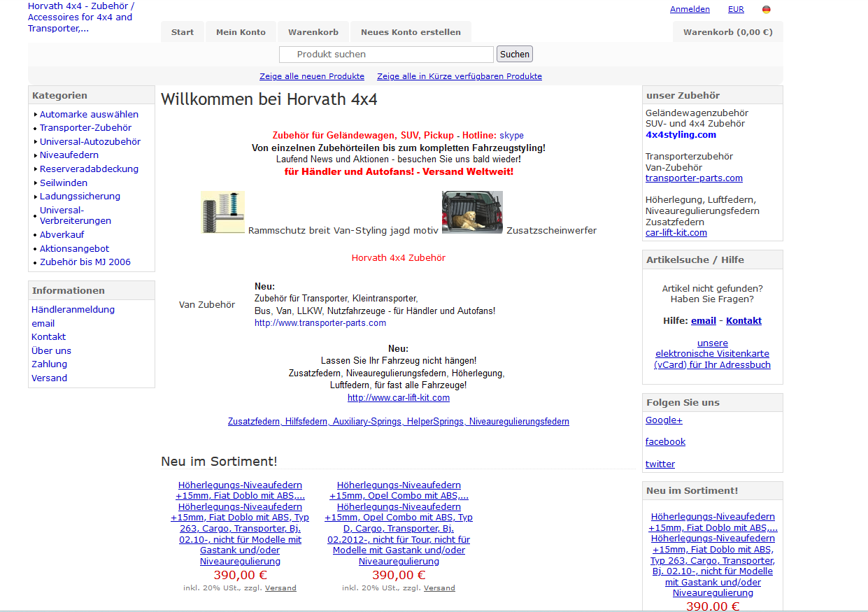Go to the Start tab
The image size is (868, 612).
click(183, 32)
